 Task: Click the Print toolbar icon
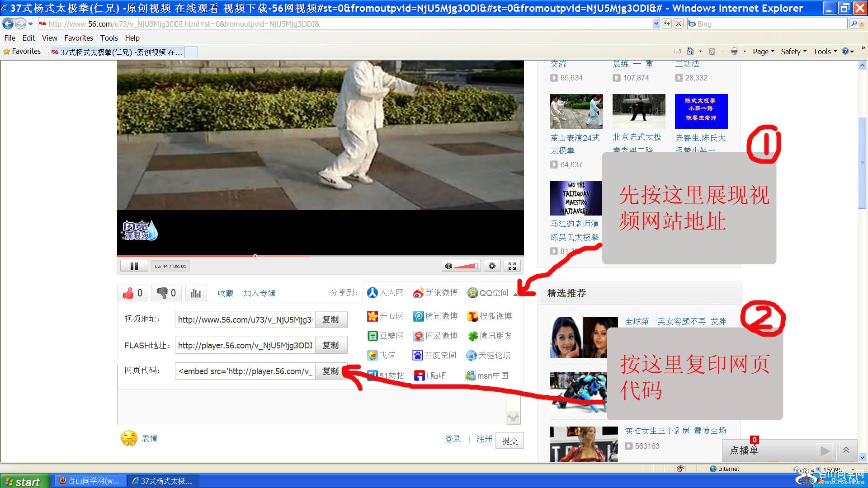tap(734, 52)
